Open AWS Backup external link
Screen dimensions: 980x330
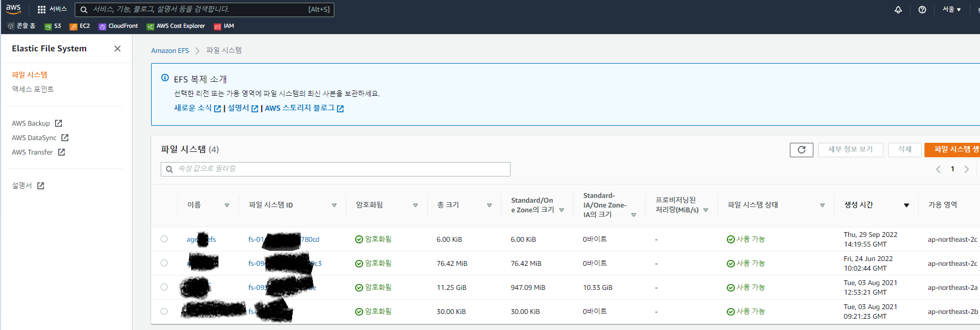click(x=37, y=124)
